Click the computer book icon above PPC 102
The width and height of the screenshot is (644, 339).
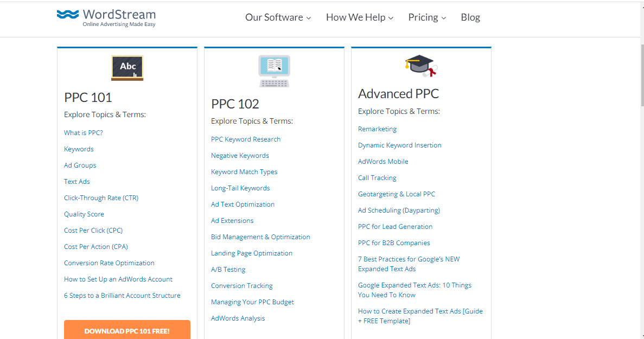pos(275,71)
